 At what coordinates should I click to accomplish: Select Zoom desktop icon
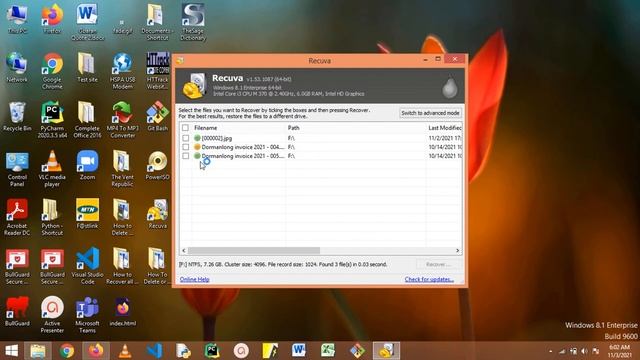pos(87,165)
